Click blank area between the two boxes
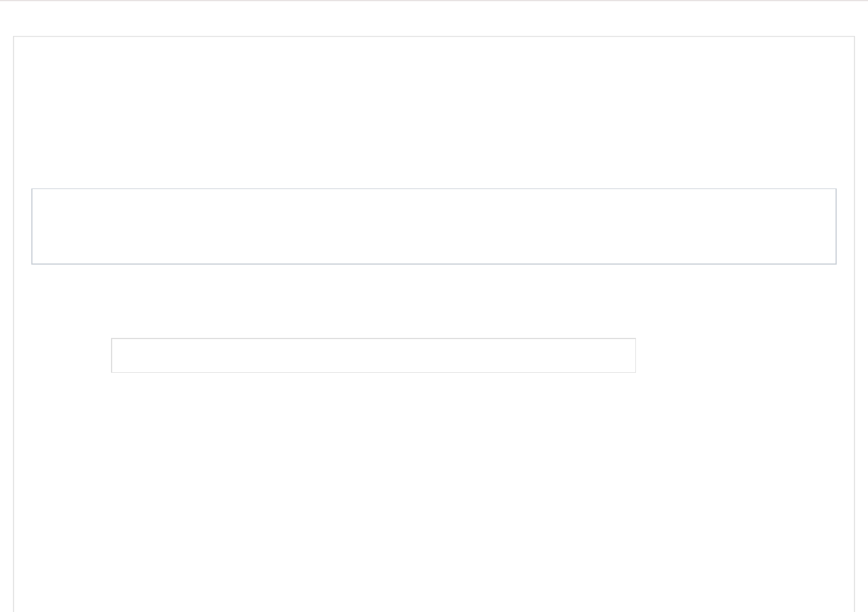Screen dimensions: 868x612 (x=434, y=301)
